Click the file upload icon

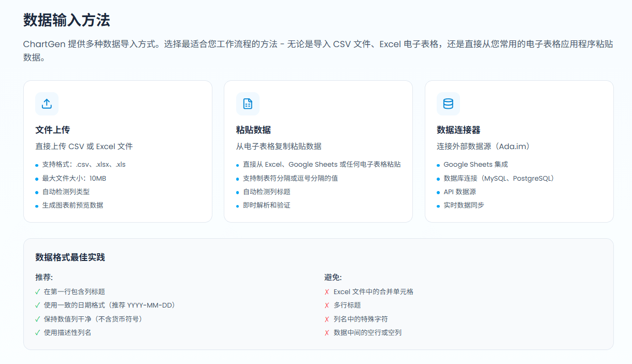tap(47, 104)
